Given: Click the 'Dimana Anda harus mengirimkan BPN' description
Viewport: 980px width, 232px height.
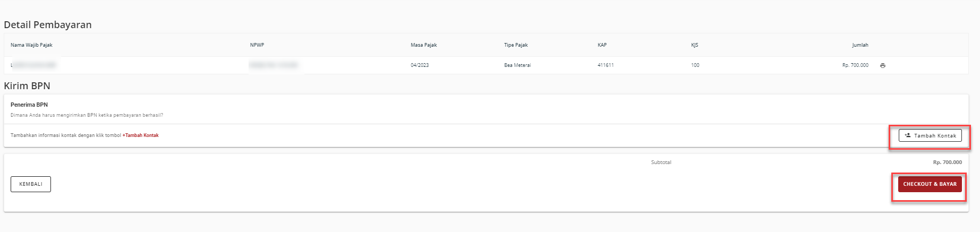Looking at the screenshot, I should (87, 115).
